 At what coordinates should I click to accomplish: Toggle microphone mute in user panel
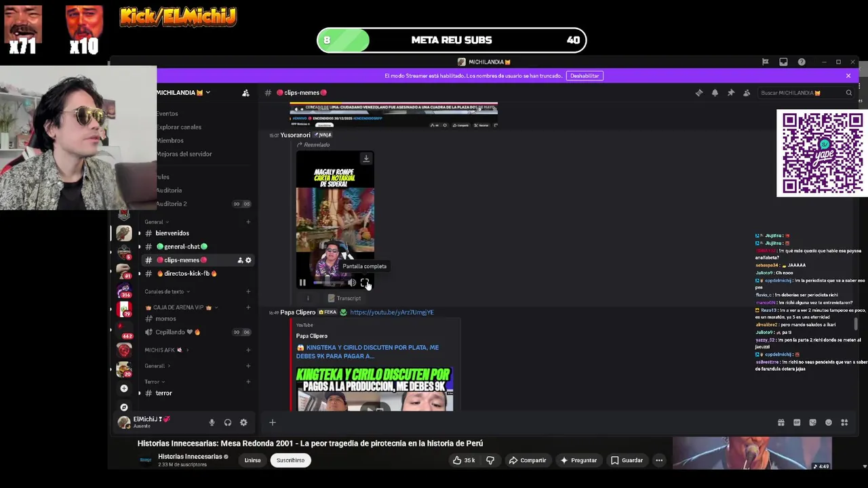pyautogui.click(x=212, y=422)
